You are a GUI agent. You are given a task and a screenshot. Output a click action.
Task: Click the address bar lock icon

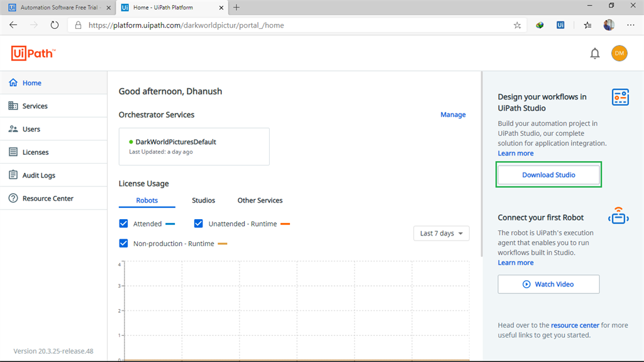point(78,25)
